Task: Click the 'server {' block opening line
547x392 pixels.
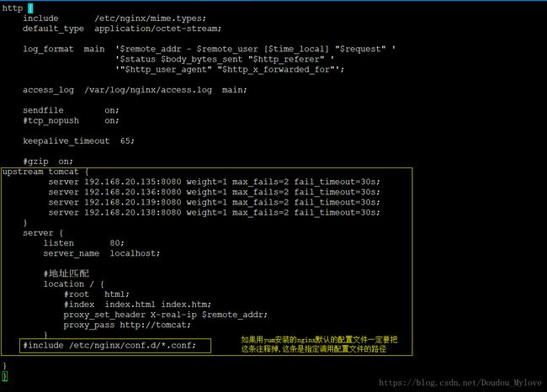Action: point(43,233)
